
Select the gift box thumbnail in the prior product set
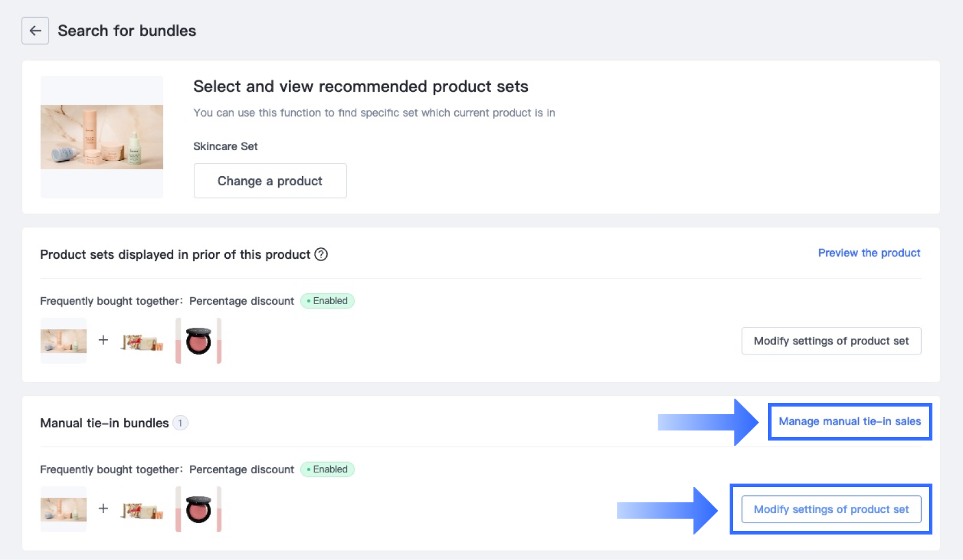pyautogui.click(x=142, y=342)
